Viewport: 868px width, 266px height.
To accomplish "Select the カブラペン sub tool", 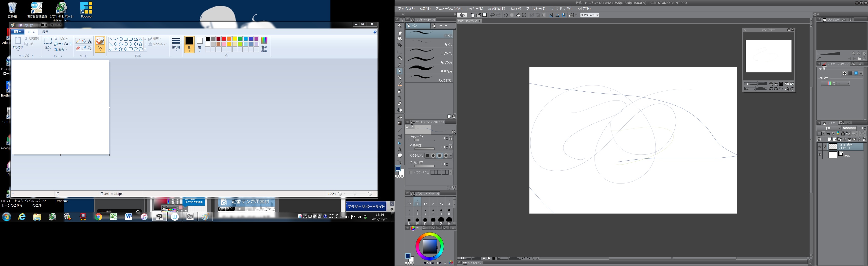I will pos(429,52).
